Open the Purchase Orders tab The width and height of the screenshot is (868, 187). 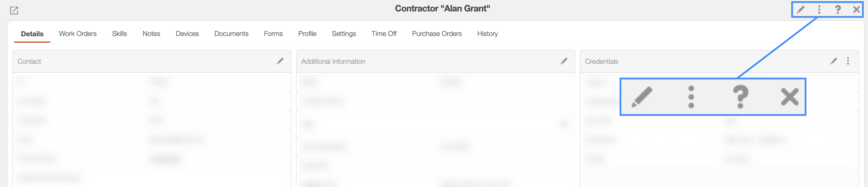coord(437,34)
